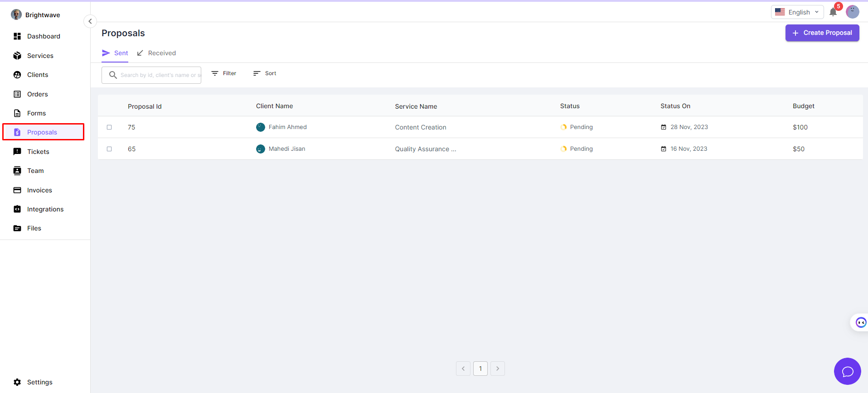The height and width of the screenshot is (393, 868).
Task: Go to Tickets in the sidebar
Action: 38,152
